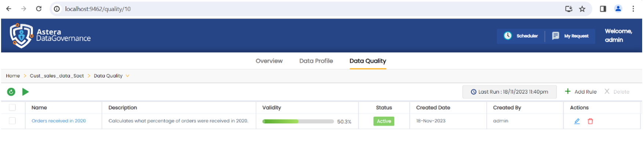
Task: Open the browser side panel
Action: point(603,9)
